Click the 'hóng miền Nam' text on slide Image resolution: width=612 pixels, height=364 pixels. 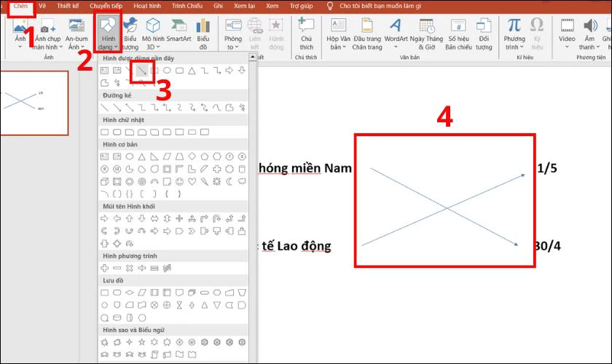[305, 168]
